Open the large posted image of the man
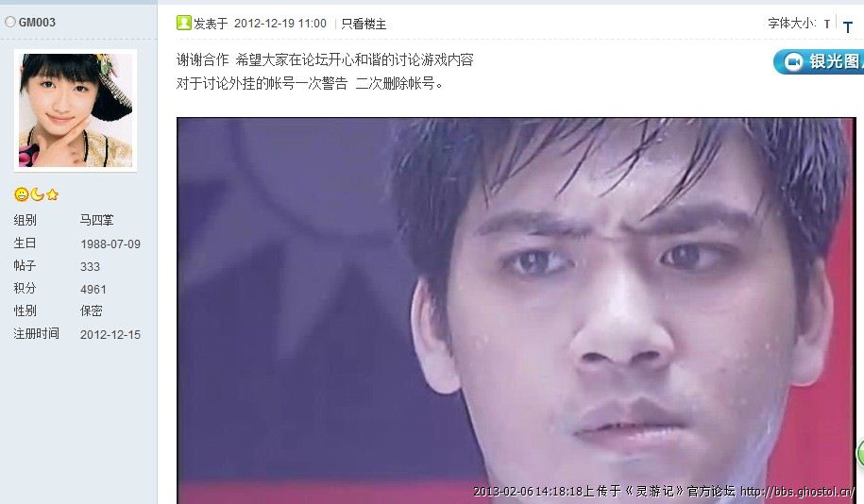The width and height of the screenshot is (864, 504). click(x=517, y=311)
